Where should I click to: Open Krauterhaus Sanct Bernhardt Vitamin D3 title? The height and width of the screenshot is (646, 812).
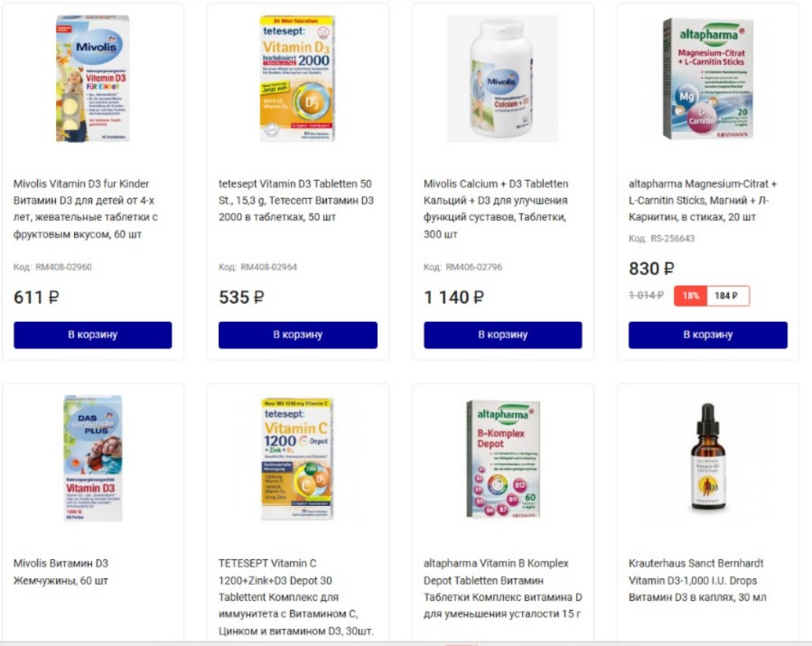[697, 580]
